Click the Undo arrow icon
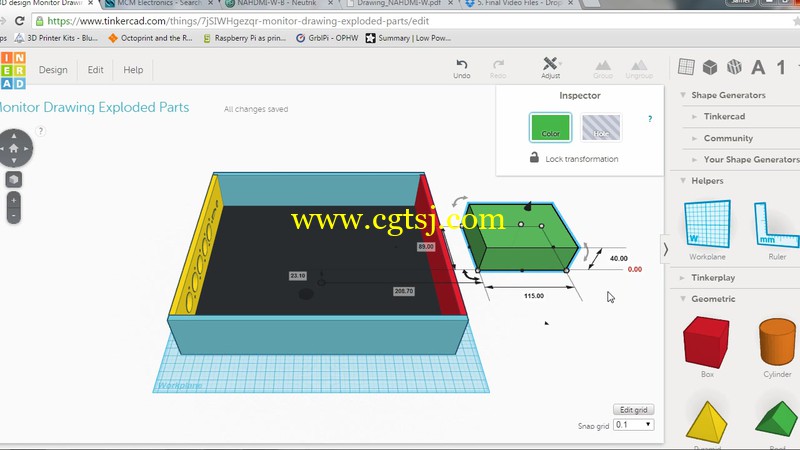The image size is (800, 450). (461, 64)
